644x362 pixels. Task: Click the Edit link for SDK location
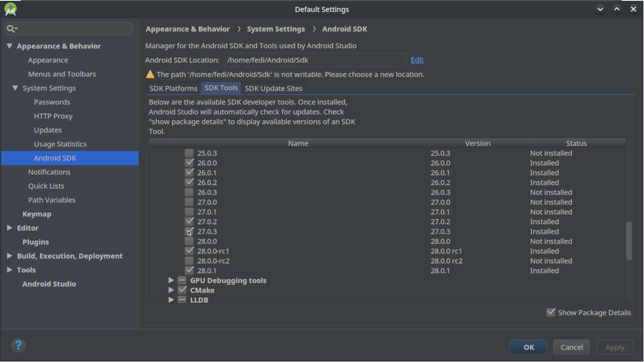coord(417,60)
